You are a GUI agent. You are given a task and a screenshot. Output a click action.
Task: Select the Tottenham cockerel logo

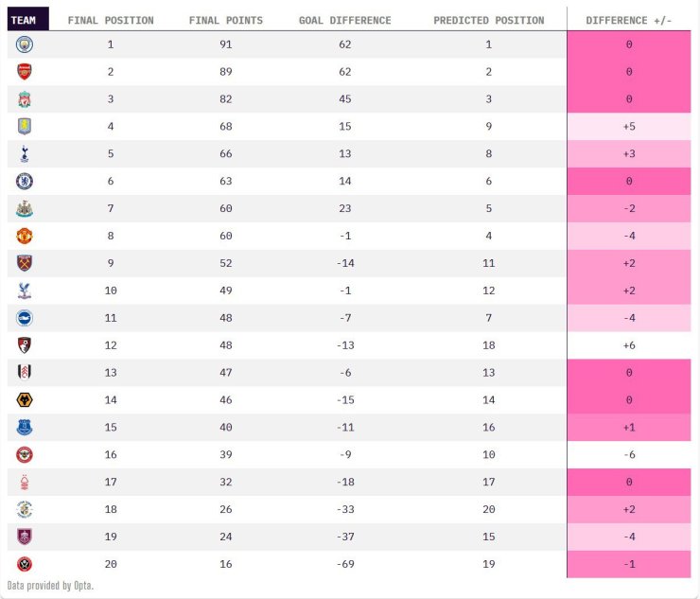click(x=25, y=153)
